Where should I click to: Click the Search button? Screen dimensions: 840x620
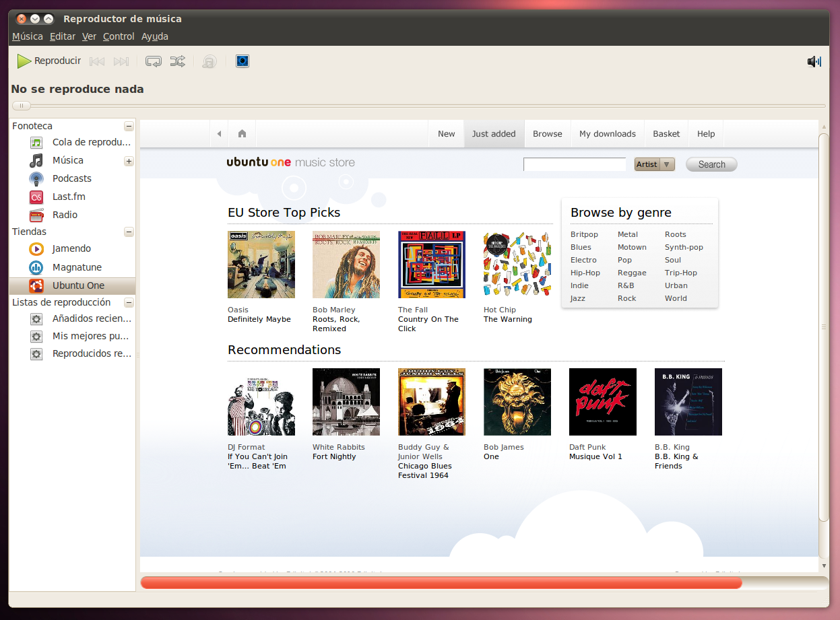[711, 164]
